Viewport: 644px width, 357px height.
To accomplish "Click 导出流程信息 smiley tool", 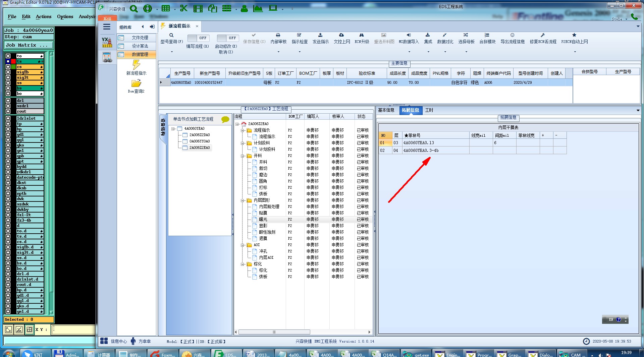I will (x=512, y=39).
